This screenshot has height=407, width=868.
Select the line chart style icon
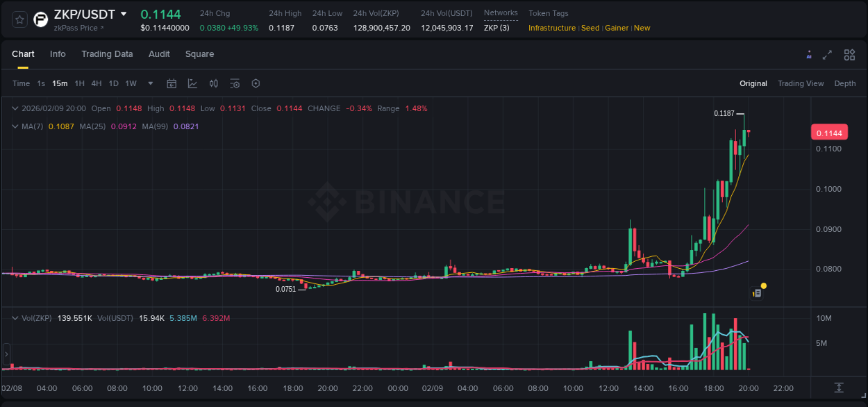pyautogui.click(x=192, y=83)
